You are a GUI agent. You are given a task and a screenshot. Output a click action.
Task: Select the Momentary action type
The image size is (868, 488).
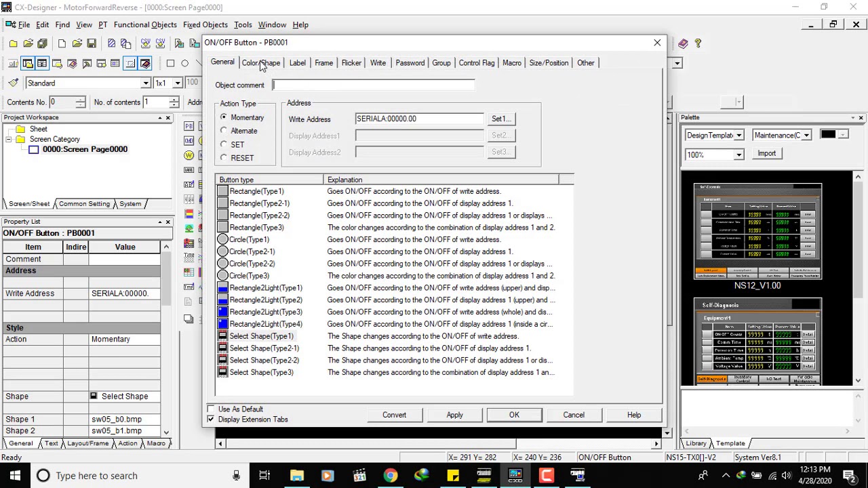tap(224, 117)
